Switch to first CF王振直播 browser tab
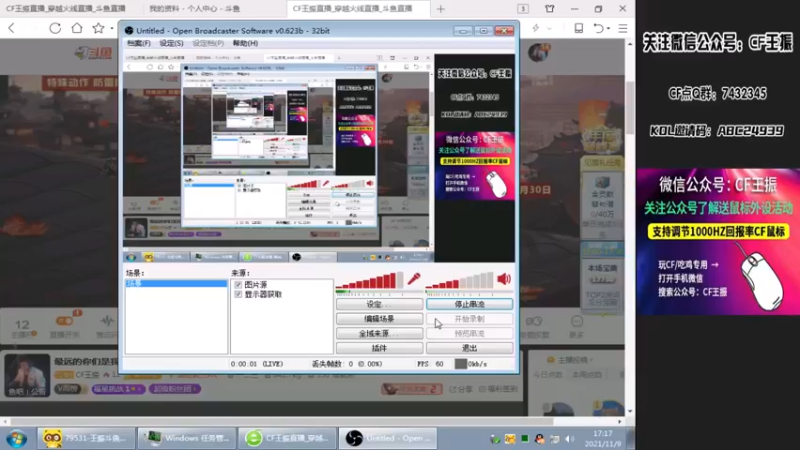Image resolution: width=800 pixels, height=450 pixels. pos(70,9)
